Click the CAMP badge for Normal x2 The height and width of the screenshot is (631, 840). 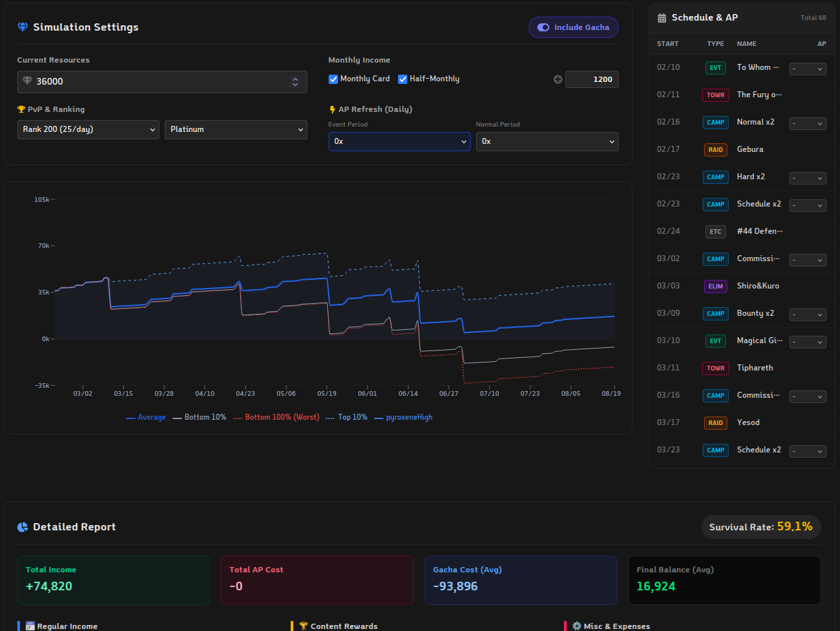click(x=715, y=123)
